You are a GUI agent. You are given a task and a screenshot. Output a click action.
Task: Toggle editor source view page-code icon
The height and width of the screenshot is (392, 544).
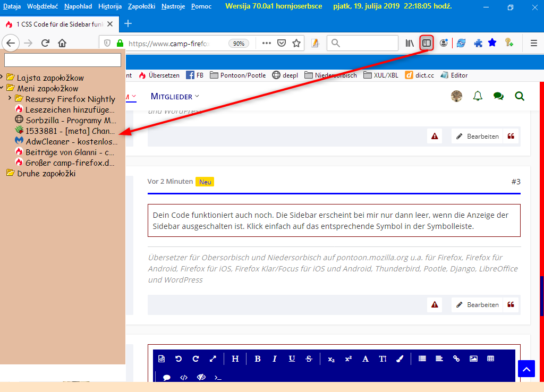161,359
